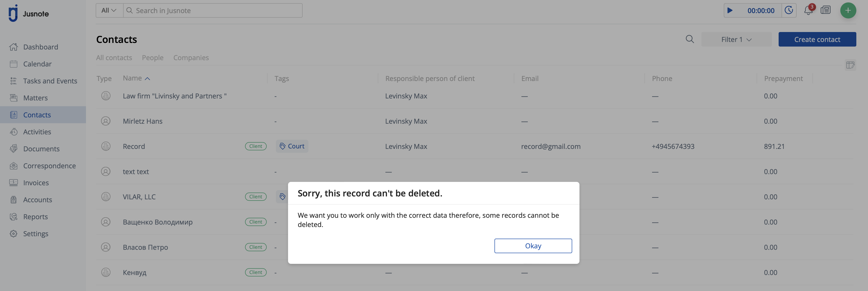Viewport: 868px width, 291px height.
Task: Go to Invoices in the sidebar
Action: pos(36,183)
